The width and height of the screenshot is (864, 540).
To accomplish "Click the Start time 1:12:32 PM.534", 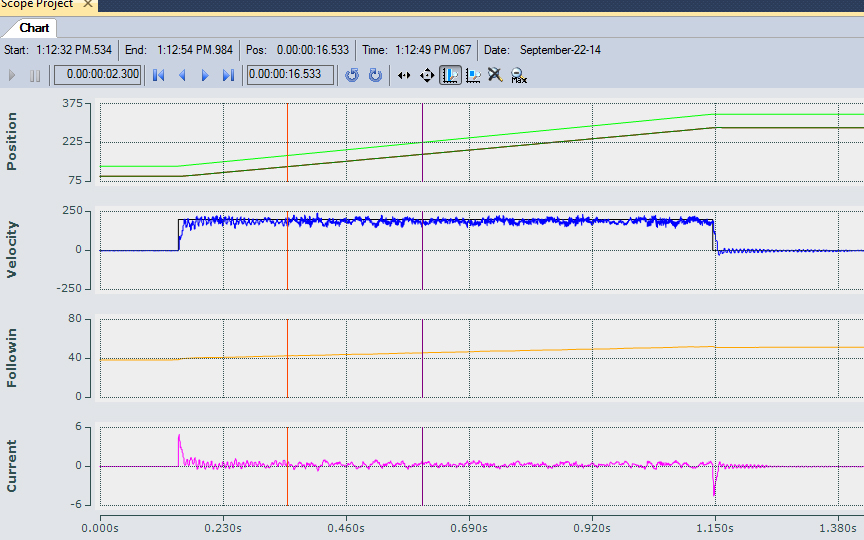I will (74, 50).
